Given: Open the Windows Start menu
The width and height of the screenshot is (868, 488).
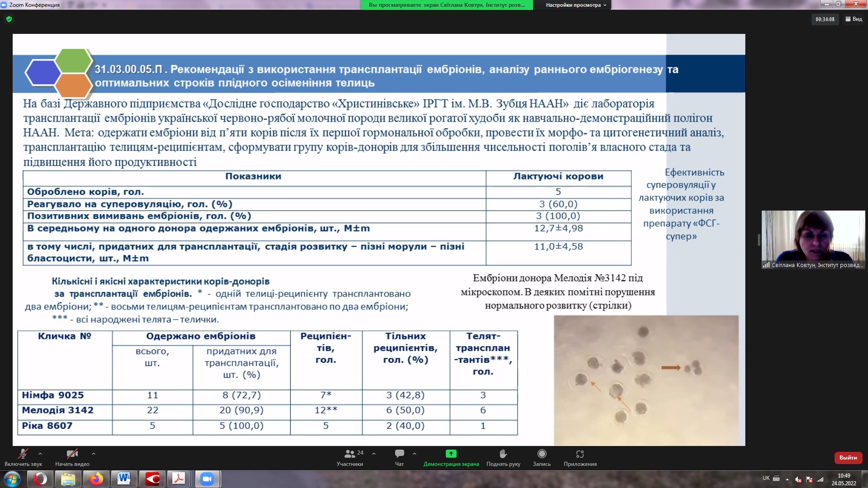Looking at the screenshot, I should [x=12, y=479].
